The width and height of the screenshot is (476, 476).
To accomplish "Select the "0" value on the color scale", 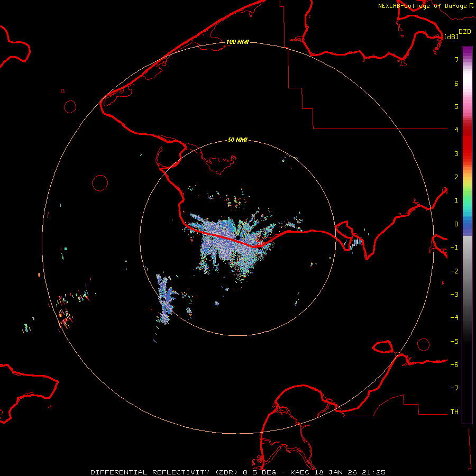I will point(456,224).
